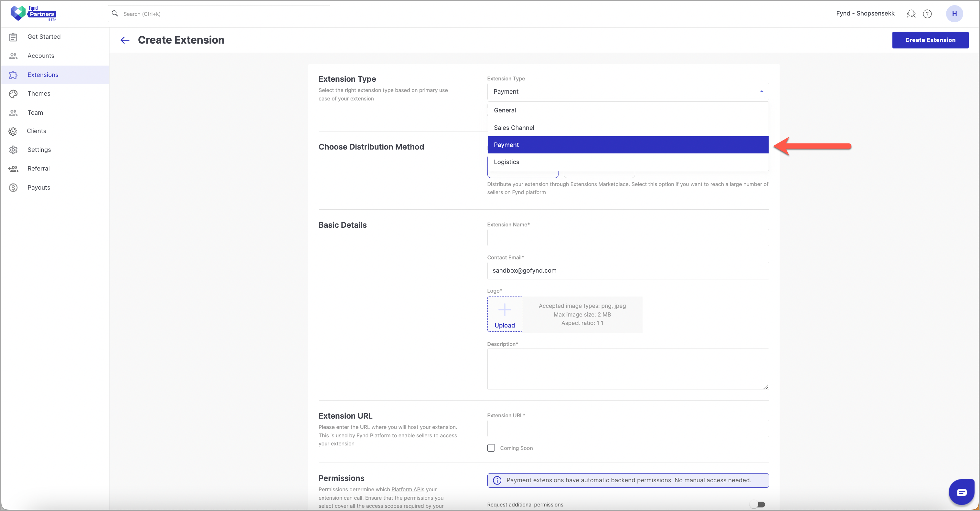Choose General from the type list
The image size is (980, 511).
tap(628, 110)
